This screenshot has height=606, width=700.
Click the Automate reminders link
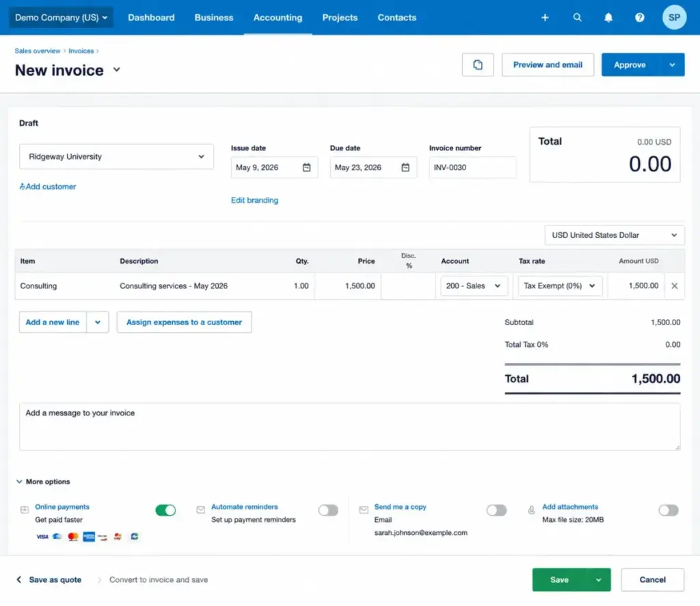(244, 507)
